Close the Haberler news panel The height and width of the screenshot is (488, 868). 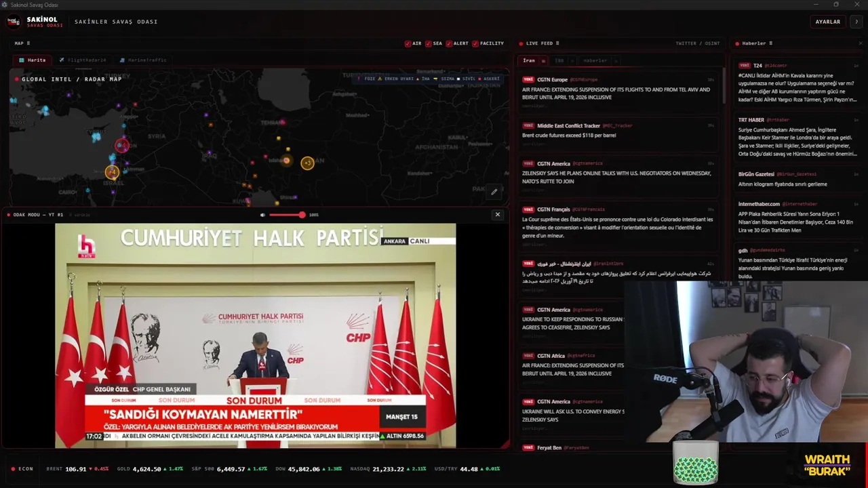pyautogui.click(x=861, y=43)
